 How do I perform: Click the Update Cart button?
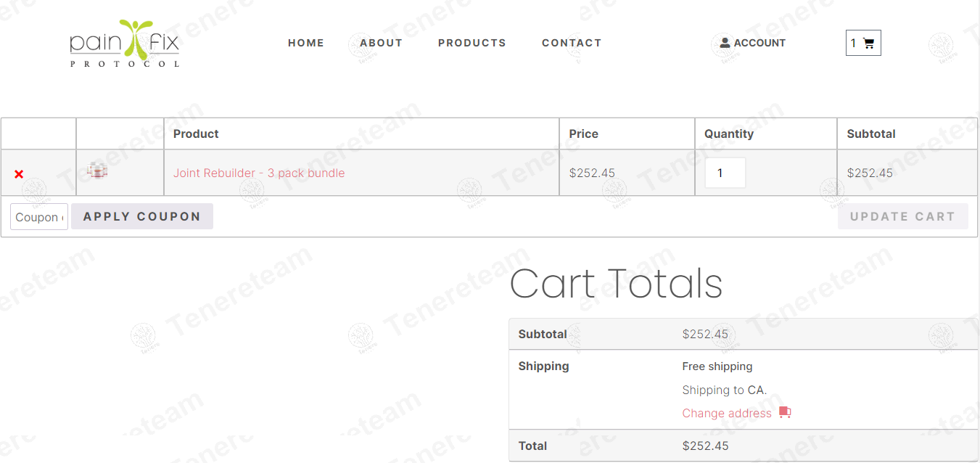[902, 216]
